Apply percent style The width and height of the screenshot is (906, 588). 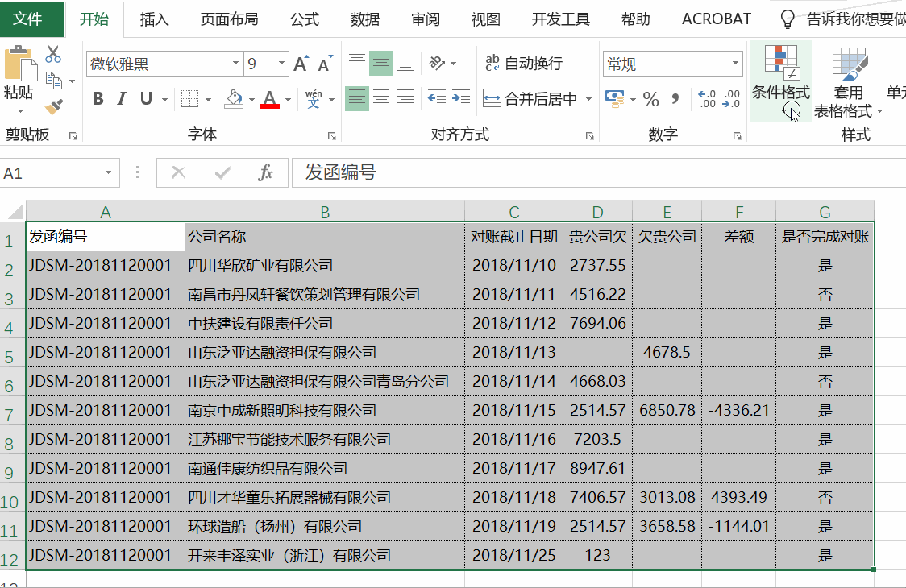(x=651, y=99)
